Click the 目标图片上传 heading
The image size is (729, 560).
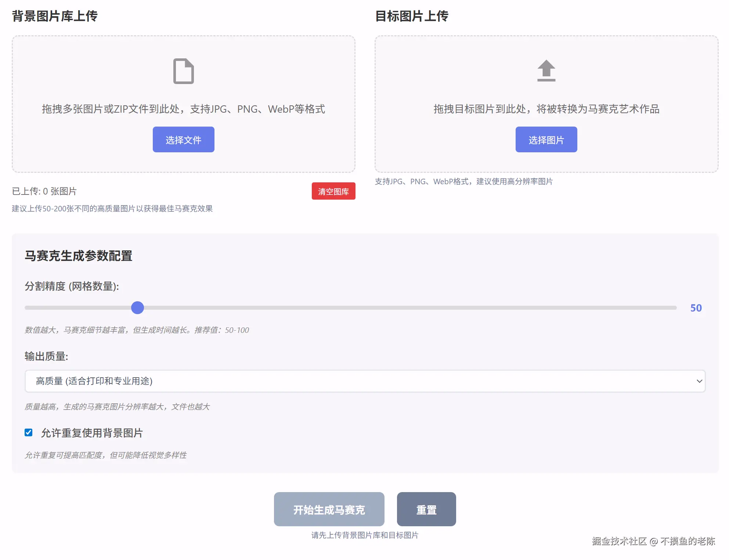411,16
